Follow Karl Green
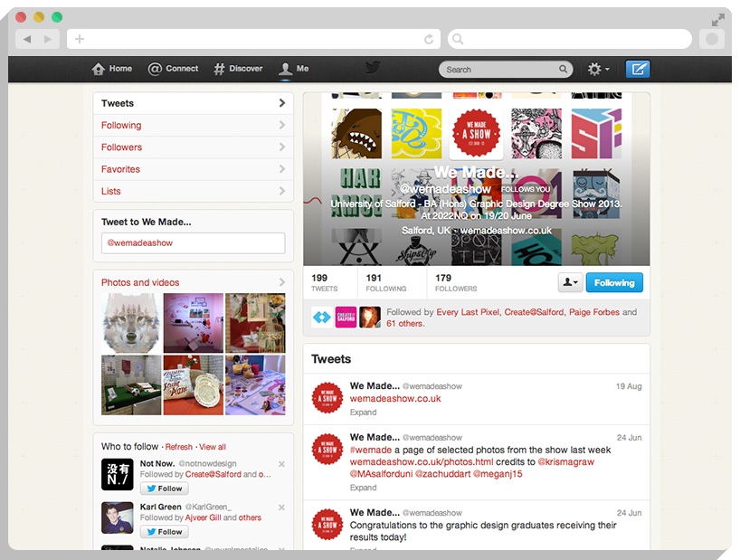The height and width of the screenshot is (560, 740). point(164,532)
